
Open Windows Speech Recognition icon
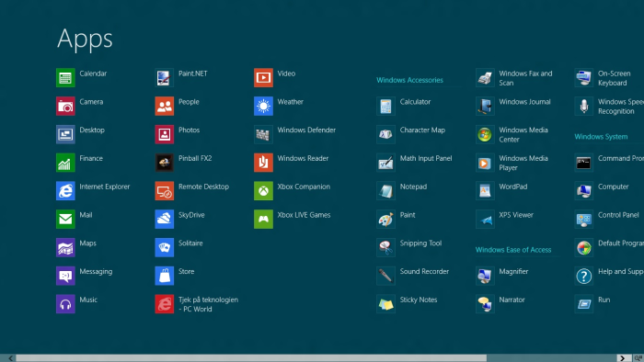click(x=583, y=107)
